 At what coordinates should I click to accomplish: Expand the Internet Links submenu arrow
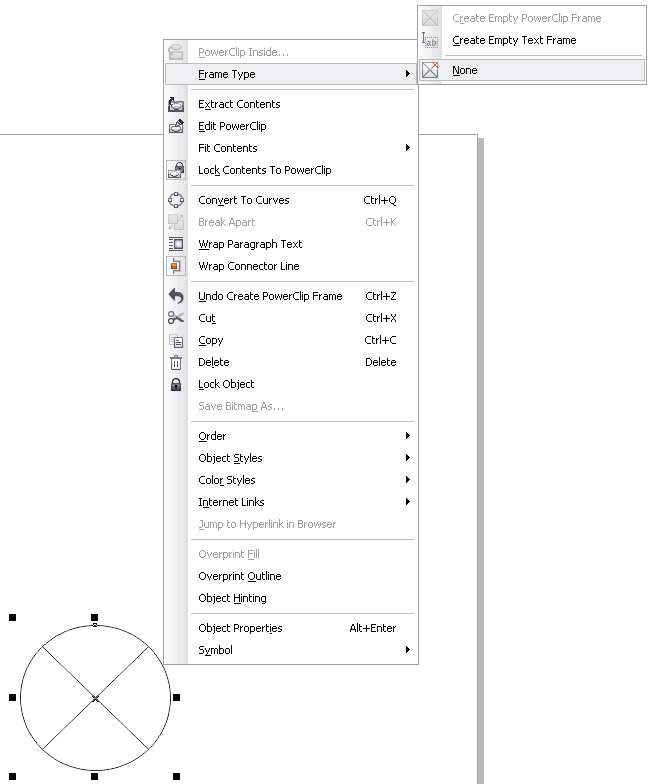pos(408,502)
